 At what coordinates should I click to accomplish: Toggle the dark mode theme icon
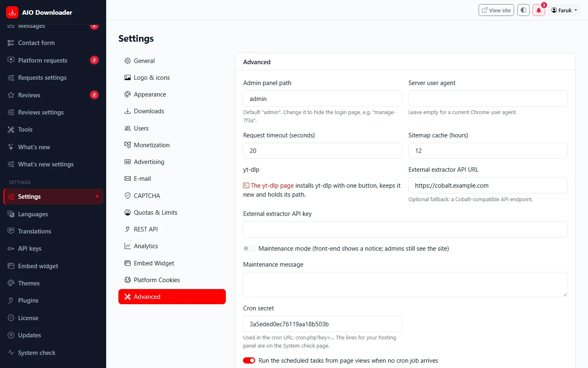(523, 10)
